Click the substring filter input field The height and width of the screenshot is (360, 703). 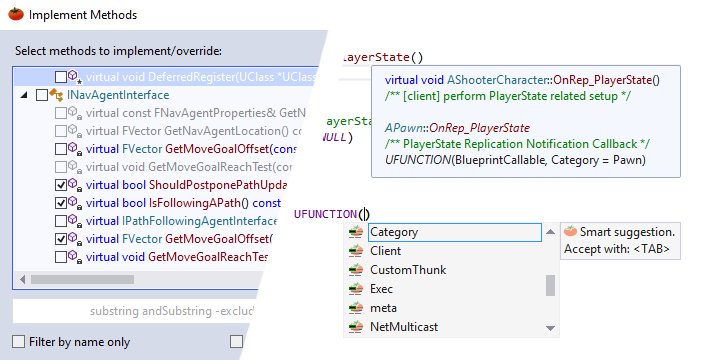(135, 311)
